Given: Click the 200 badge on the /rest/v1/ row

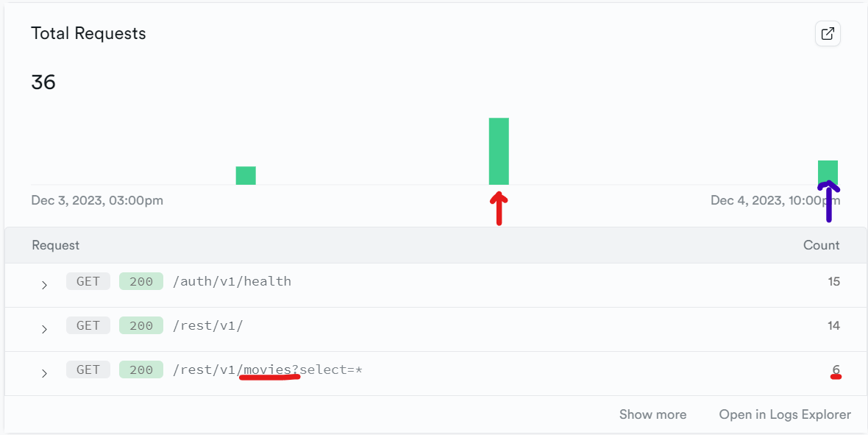Looking at the screenshot, I should 140,325.
